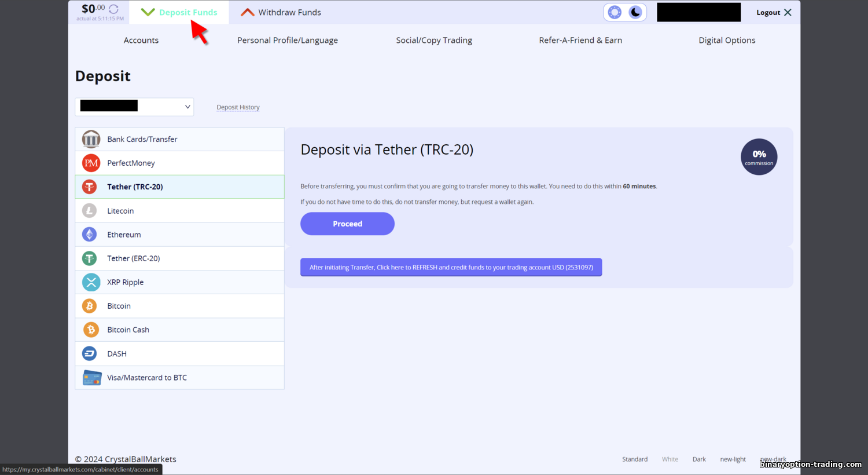Switch to light mode sun toggle
868x475 pixels.
click(615, 12)
